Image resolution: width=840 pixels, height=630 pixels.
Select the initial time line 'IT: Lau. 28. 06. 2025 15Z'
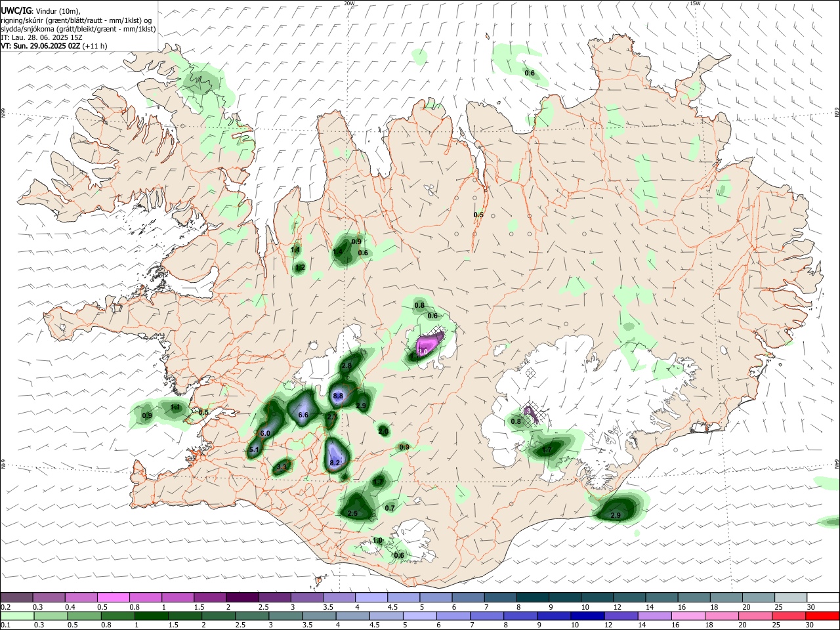[x=41, y=37]
